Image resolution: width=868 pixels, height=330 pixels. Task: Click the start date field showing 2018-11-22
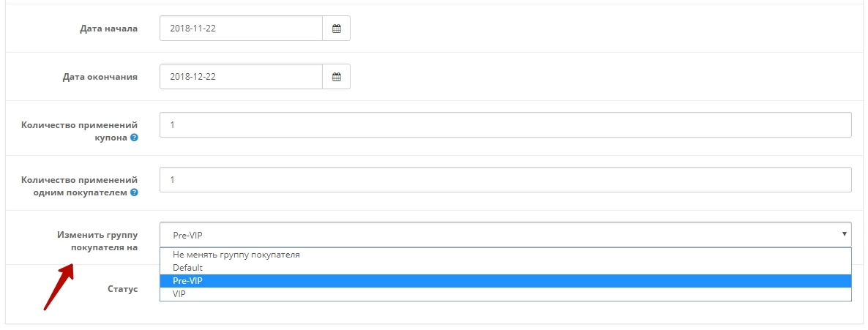[241, 29]
